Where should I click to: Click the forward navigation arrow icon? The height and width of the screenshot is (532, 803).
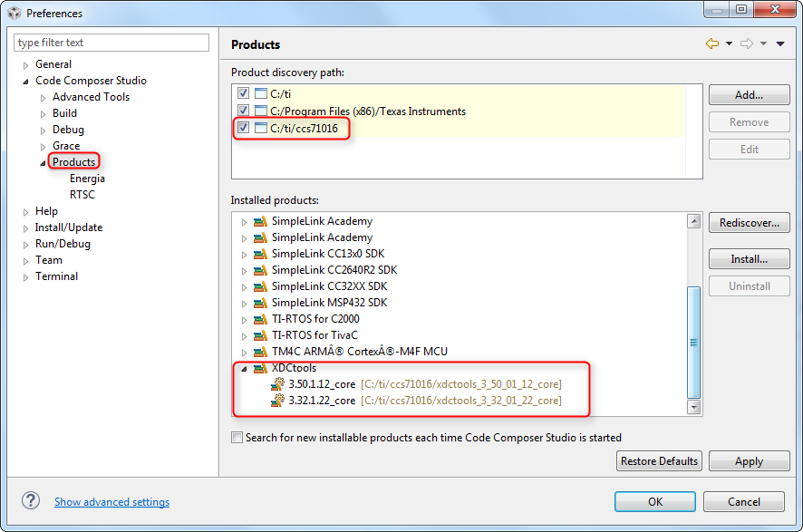pyautogui.click(x=747, y=44)
